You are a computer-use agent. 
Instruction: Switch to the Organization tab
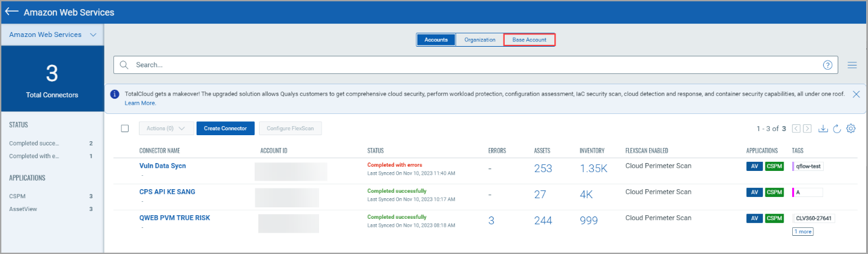(480, 40)
